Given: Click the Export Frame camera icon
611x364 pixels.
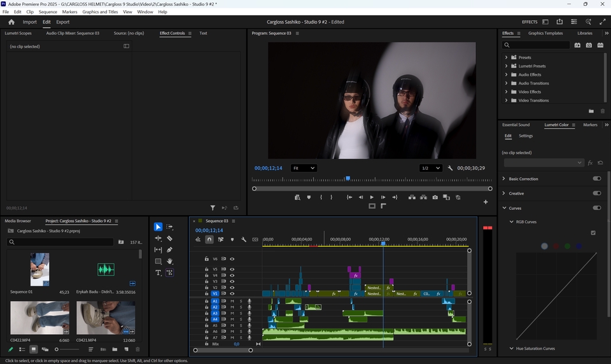Looking at the screenshot, I should click(435, 197).
